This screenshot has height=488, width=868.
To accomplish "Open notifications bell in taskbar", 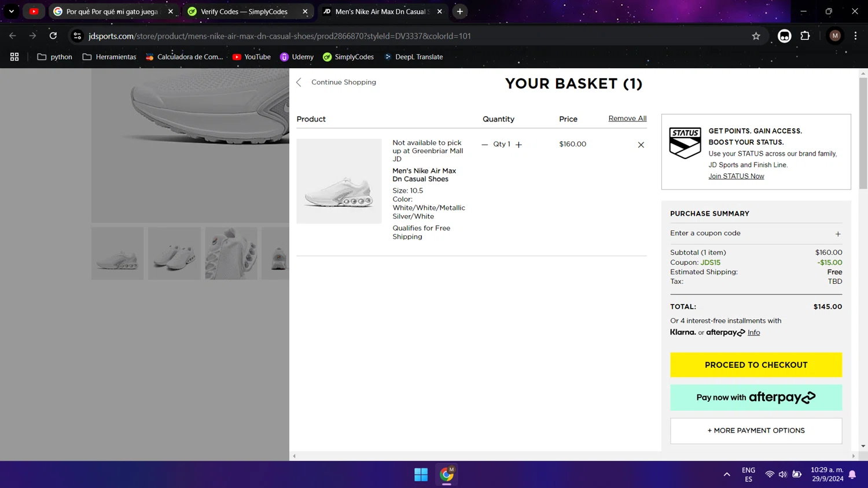I will point(852,475).
